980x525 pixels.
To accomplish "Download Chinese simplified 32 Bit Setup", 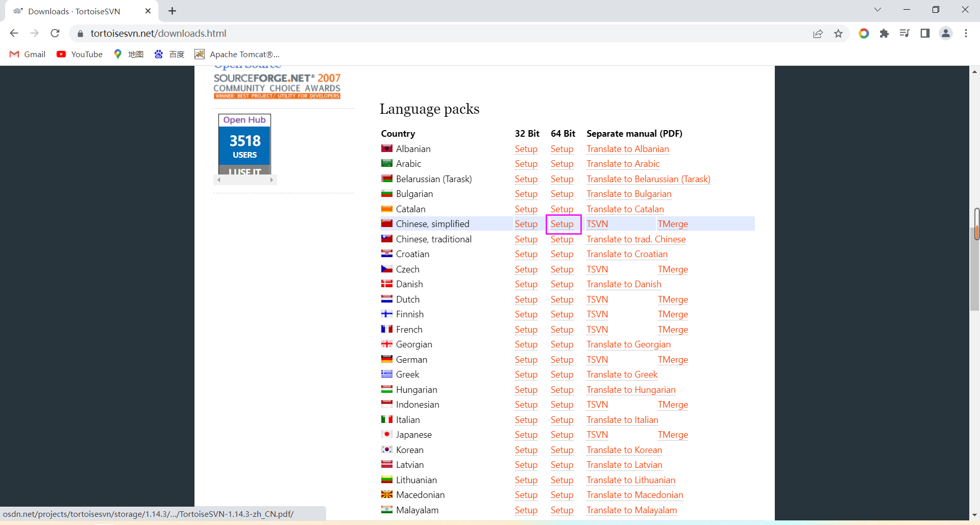I will pos(526,224).
